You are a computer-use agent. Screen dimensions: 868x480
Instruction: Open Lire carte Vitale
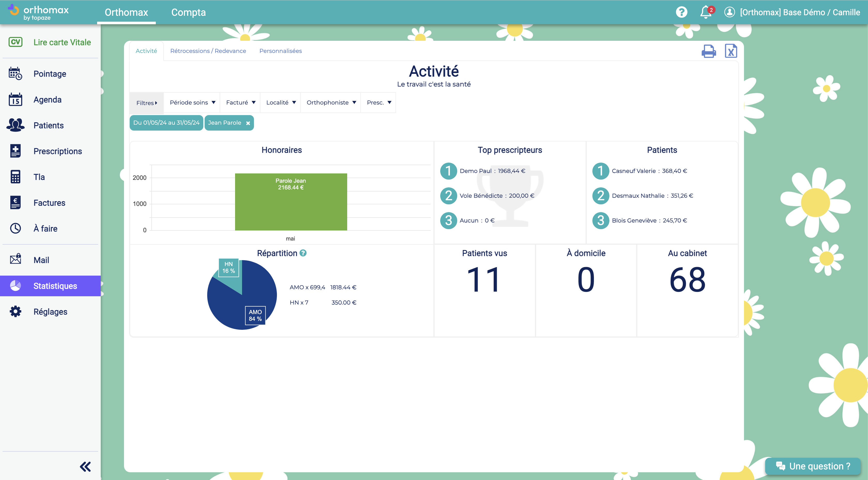point(51,42)
